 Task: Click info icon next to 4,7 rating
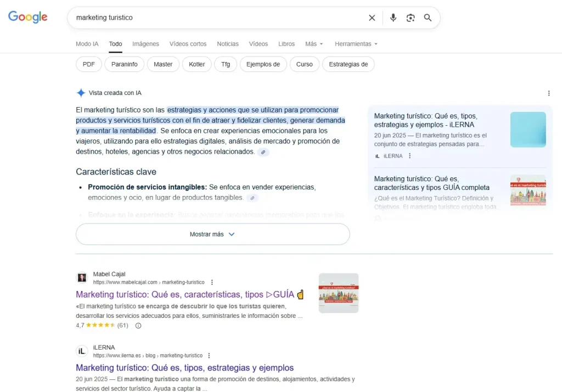click(138, 326)
